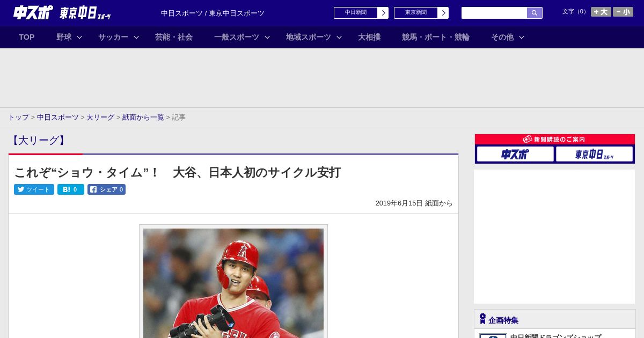Expand the その他 dropdown chevron
Image resolution: width=644 pixels, height=338 pixels.
[x=522, y=37]
